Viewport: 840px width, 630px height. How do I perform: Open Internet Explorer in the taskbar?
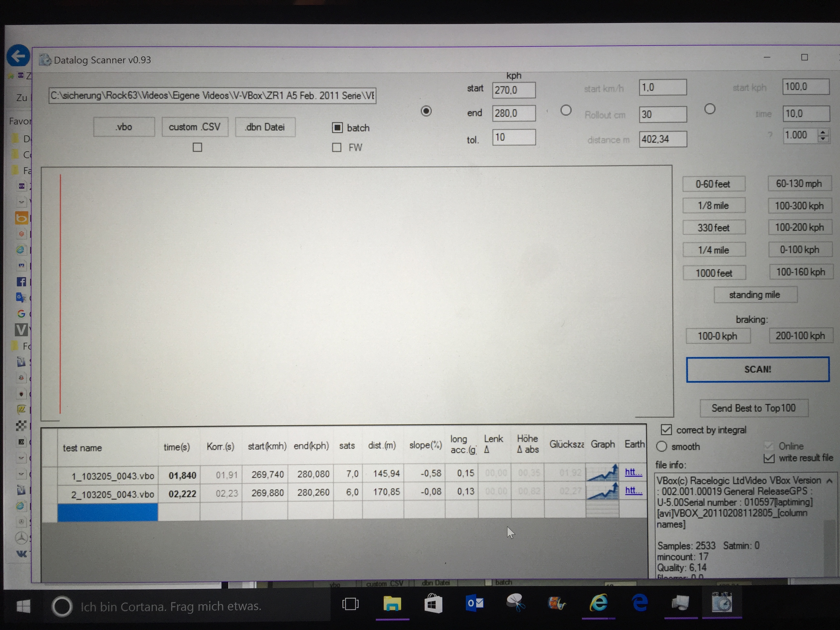pos(599,603)
